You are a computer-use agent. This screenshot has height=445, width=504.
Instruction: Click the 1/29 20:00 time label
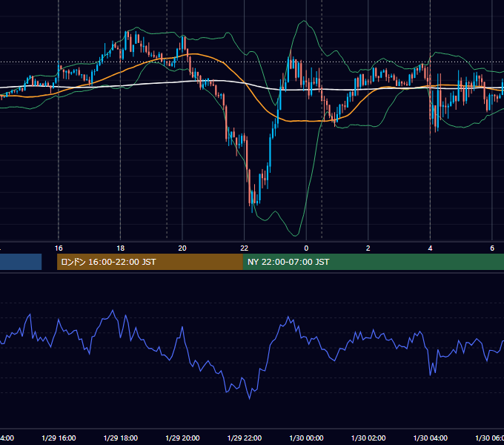(x=182, y=438)
